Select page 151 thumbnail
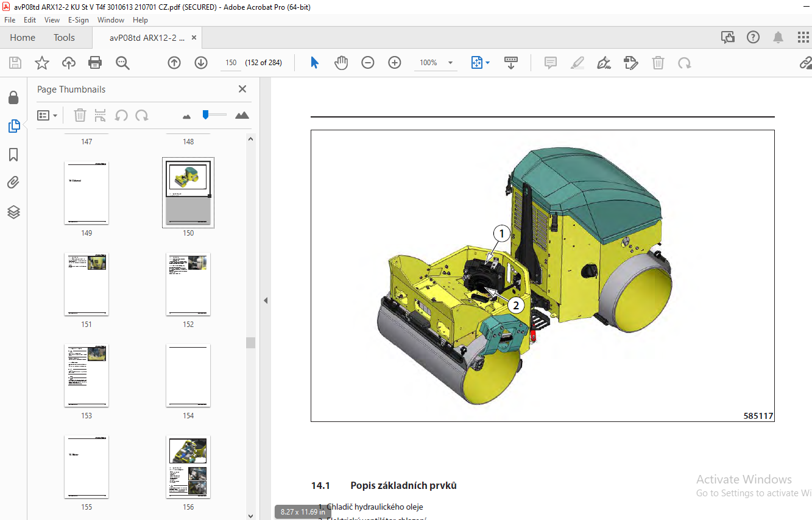 click(x=86, y=284)
